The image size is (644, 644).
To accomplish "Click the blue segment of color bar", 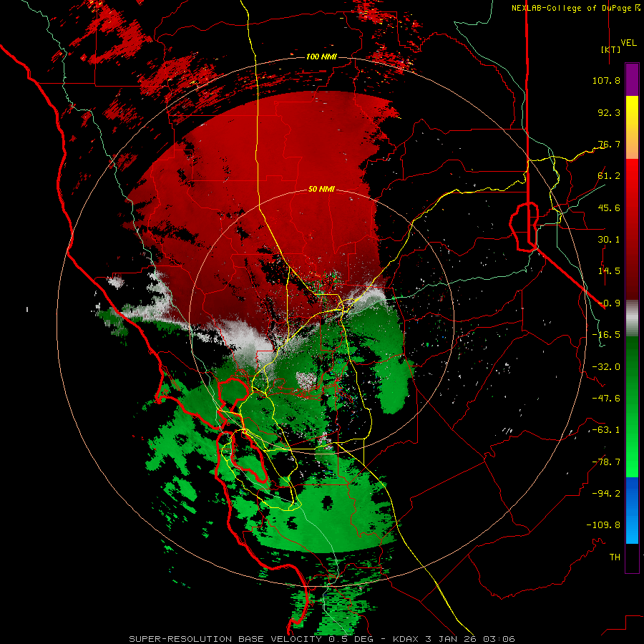I will [x=632, y=510].
